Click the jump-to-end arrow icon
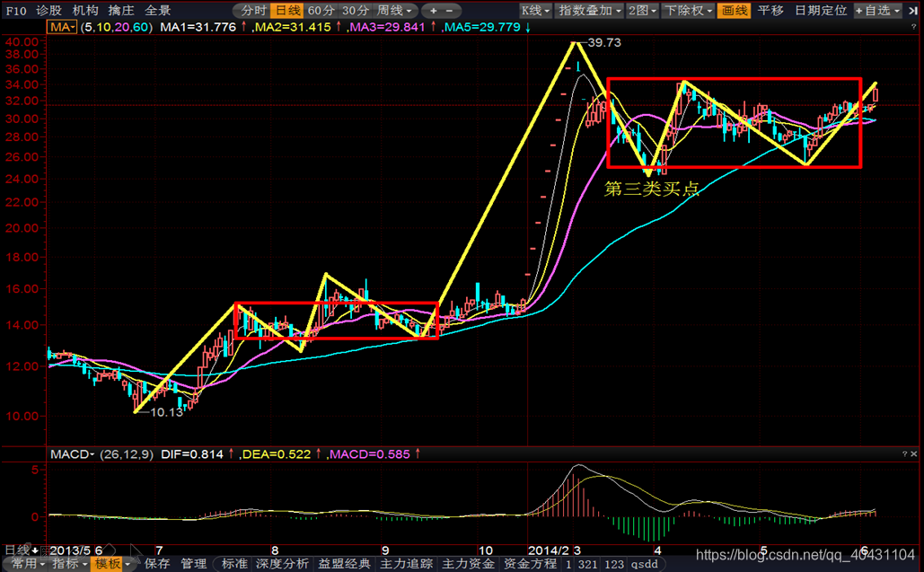Viewport: 924px width, 572px height. pos(912,11)
